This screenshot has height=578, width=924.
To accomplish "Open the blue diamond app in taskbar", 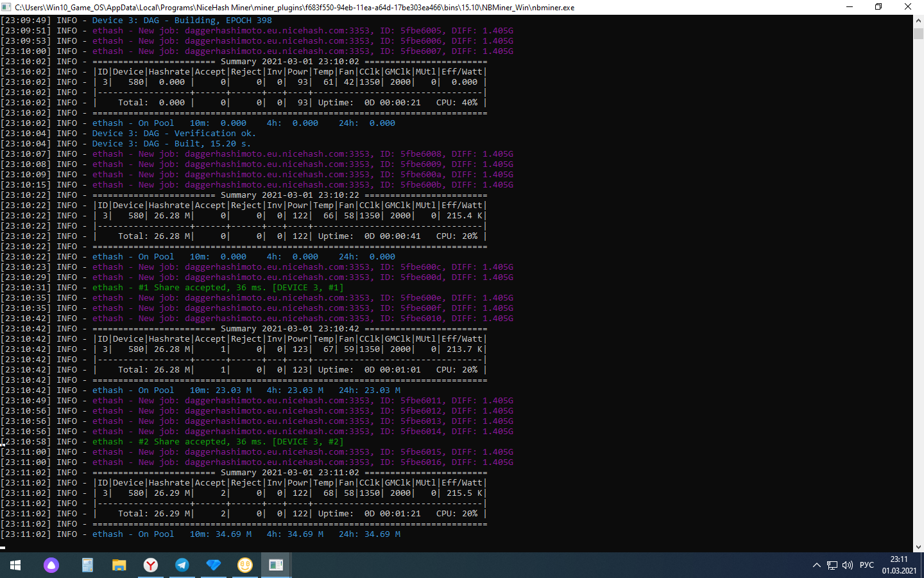I will pos(214,565).
